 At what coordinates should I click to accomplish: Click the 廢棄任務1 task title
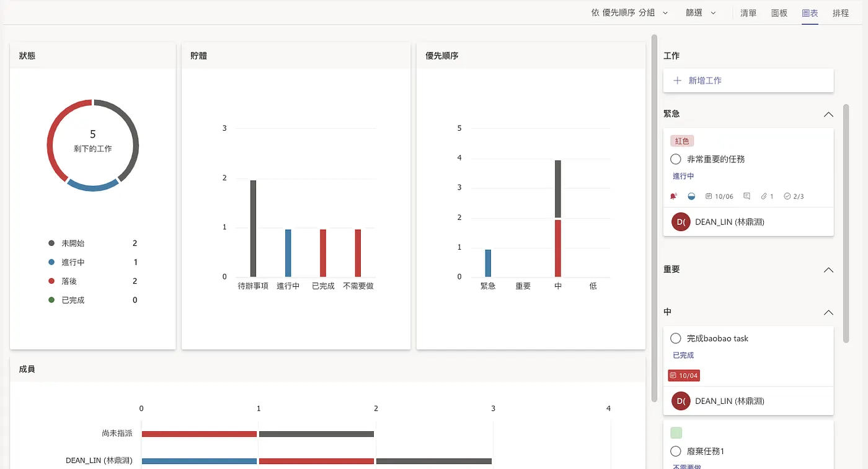(706, 452)
